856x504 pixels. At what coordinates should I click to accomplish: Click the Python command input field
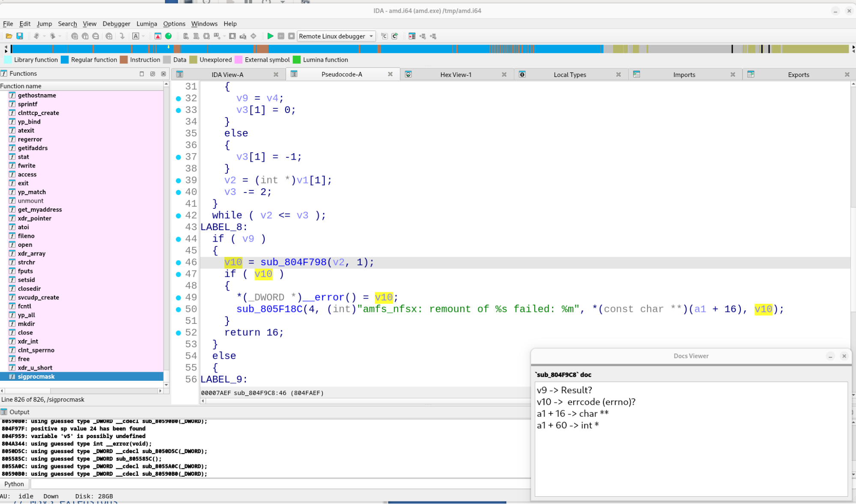278,484
